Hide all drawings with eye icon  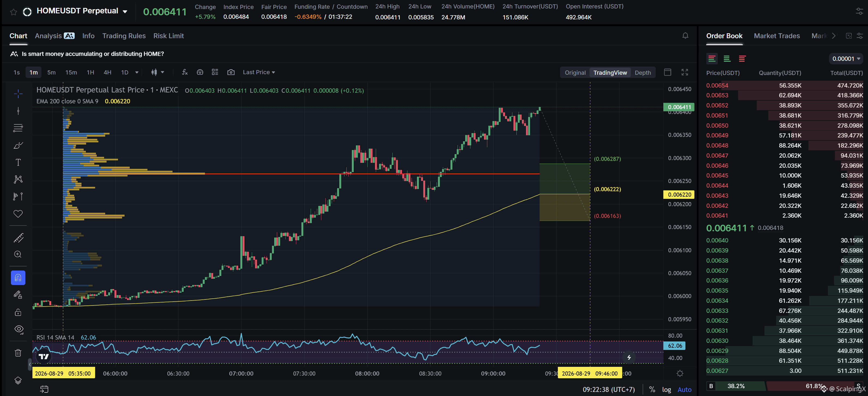[x=19, y=329]
